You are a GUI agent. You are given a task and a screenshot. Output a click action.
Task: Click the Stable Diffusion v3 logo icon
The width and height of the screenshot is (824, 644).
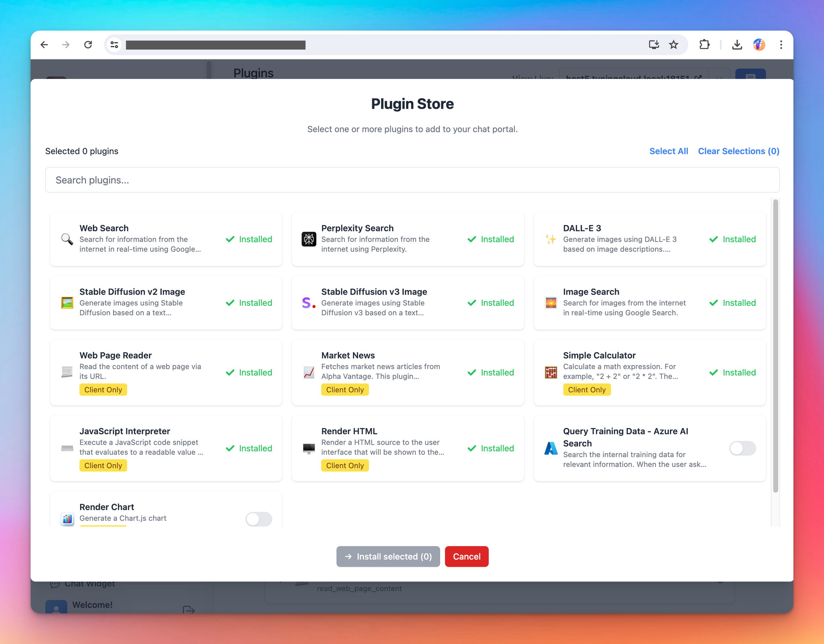(309, 303)
